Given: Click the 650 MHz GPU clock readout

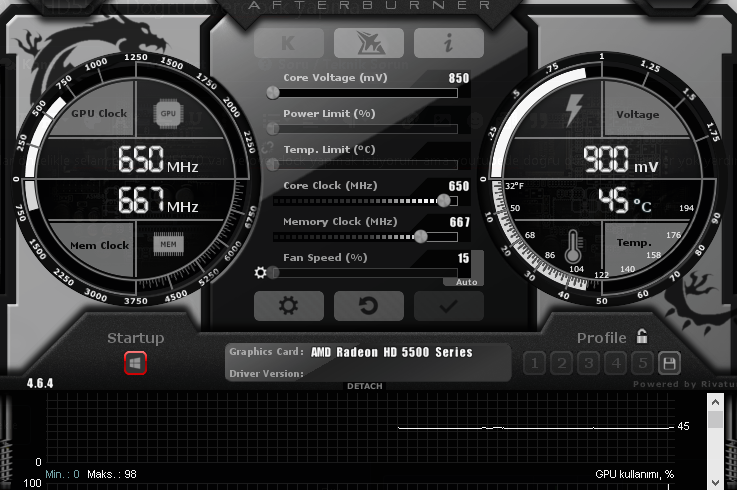Looking at the screenshot, I should tap(158, 159).
